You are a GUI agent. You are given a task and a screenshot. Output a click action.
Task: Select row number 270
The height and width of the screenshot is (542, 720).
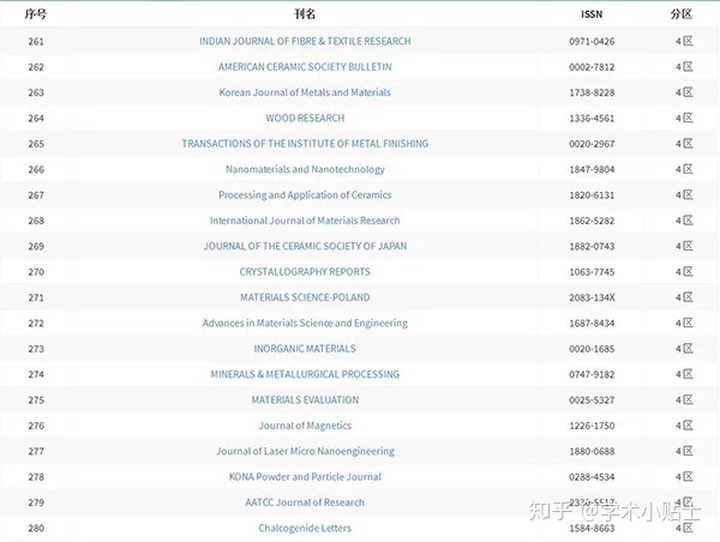click(36, 272)
